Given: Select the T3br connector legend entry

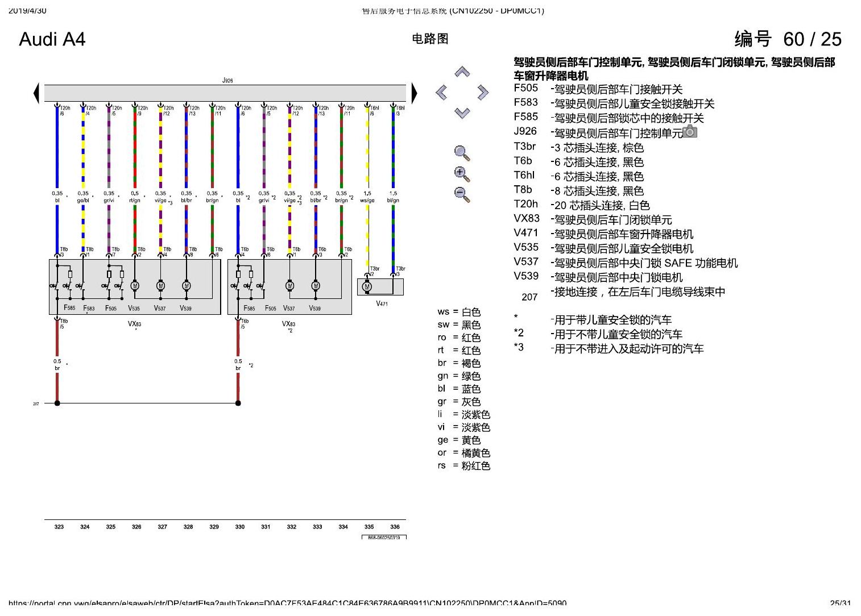Looking at the screenshot, I should coord(579,147).
